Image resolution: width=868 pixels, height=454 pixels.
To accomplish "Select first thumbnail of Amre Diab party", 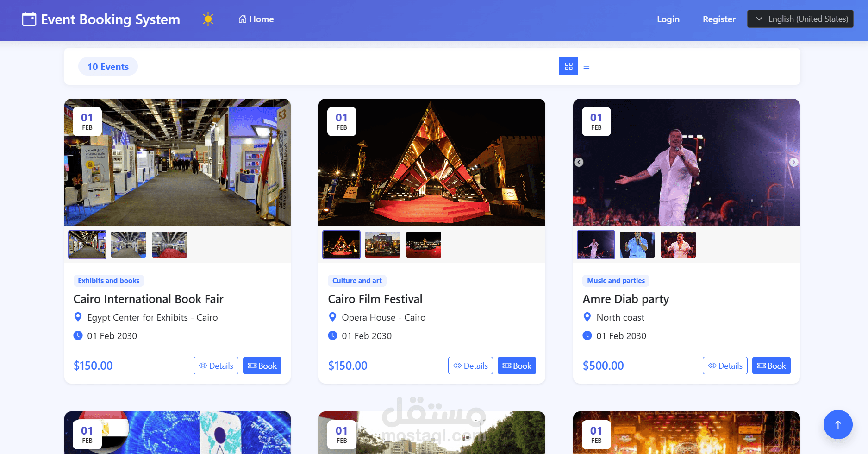I will (x=596, y=245).
